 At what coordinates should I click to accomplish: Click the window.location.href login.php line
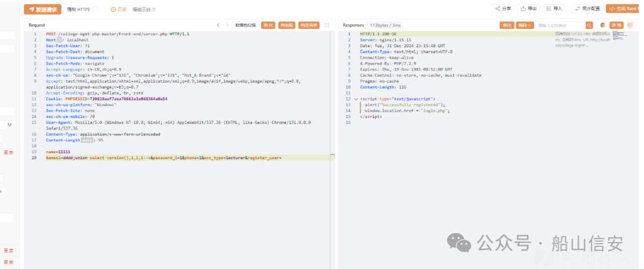[x=407, y=110]
